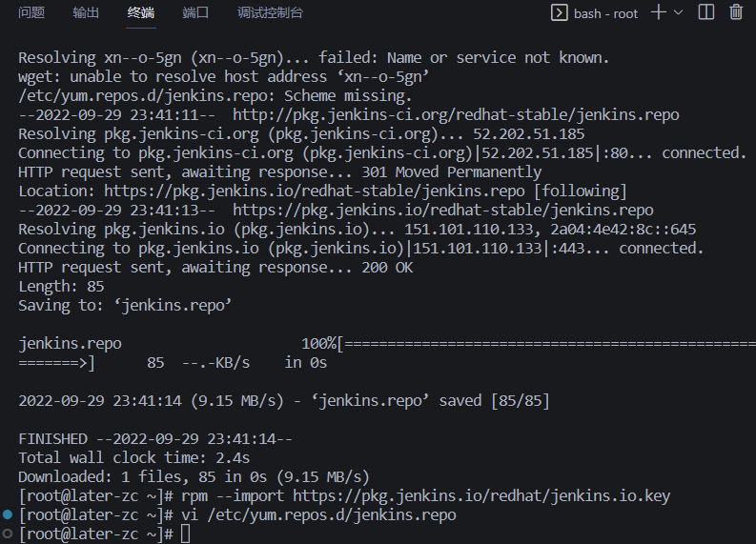Click 'Downloaded: 1 files, 85 in 0s' line

[194, 477]
